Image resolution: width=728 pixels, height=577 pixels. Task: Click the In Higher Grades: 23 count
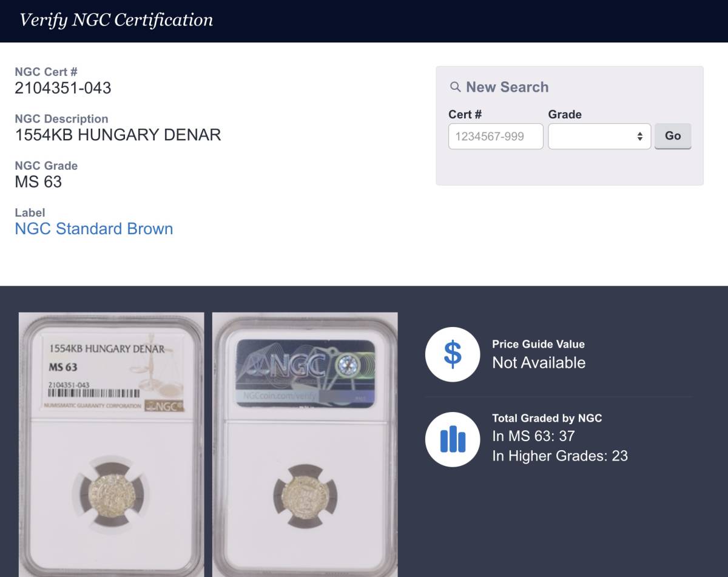tap(560, 456)
